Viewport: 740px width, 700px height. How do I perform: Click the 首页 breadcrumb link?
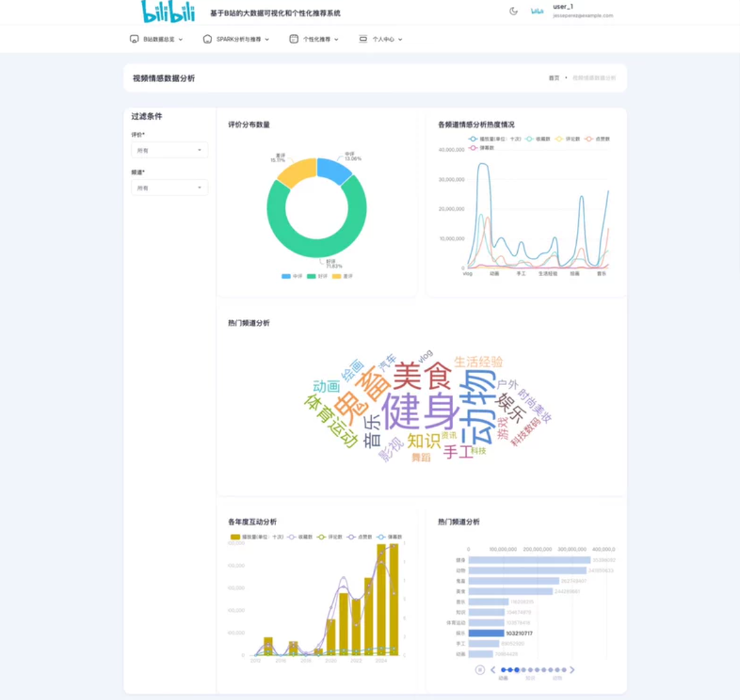pyautogui.click(x=554, y=78)
